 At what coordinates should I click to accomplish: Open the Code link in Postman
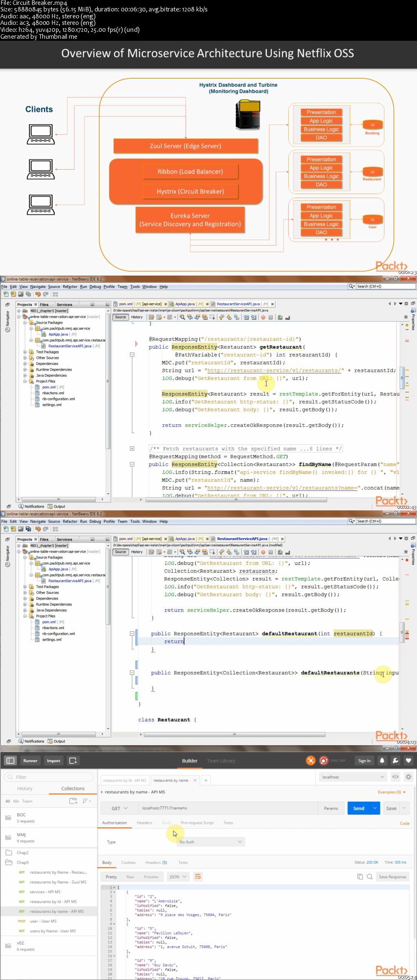pyautogui.click(x=404, y=823)
